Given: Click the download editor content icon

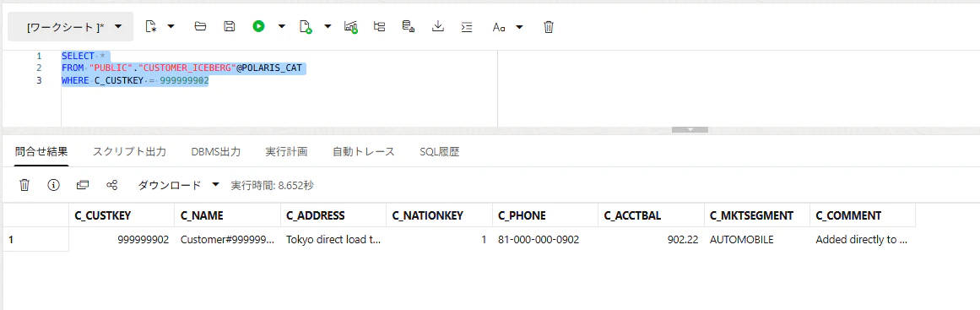Looking at the screenshot, I should (x=438, y=26).
